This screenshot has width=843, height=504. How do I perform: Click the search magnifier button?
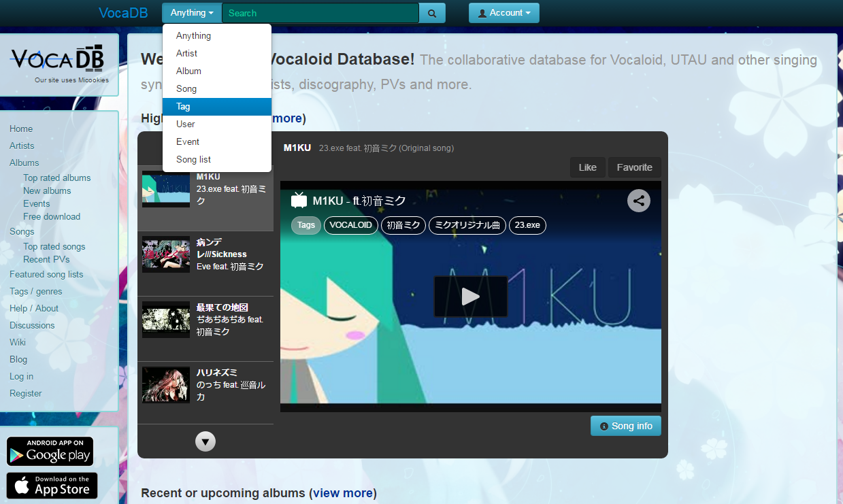pyautogui.click(x=432, y=13)
